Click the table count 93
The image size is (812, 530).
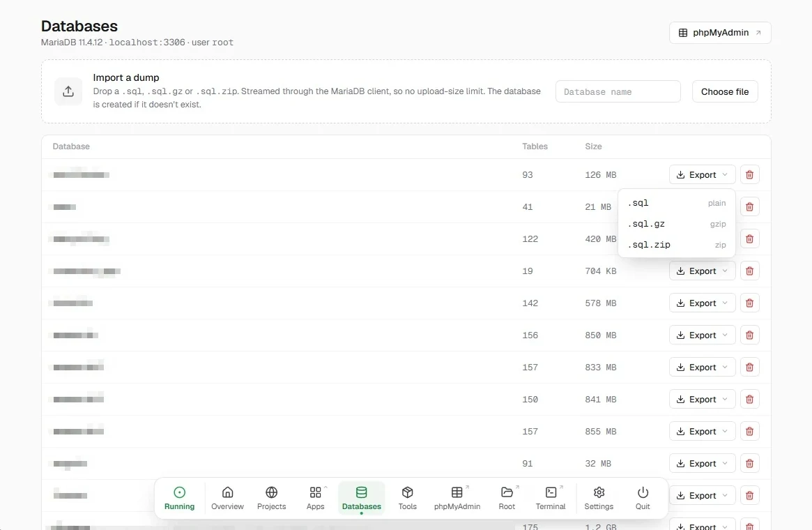527,175
